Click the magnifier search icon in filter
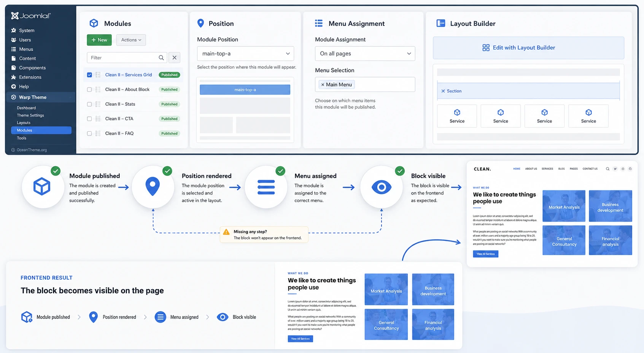The height and width of the screenshot is (353, 644). (x=161, y=58)
